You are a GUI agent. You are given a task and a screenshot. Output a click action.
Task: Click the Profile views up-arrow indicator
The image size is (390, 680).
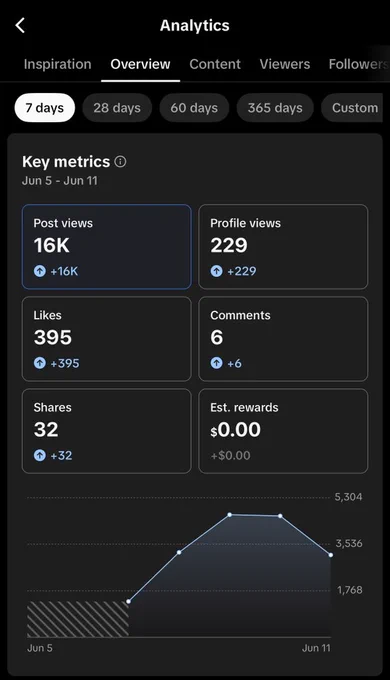click(x=216, y=271)
